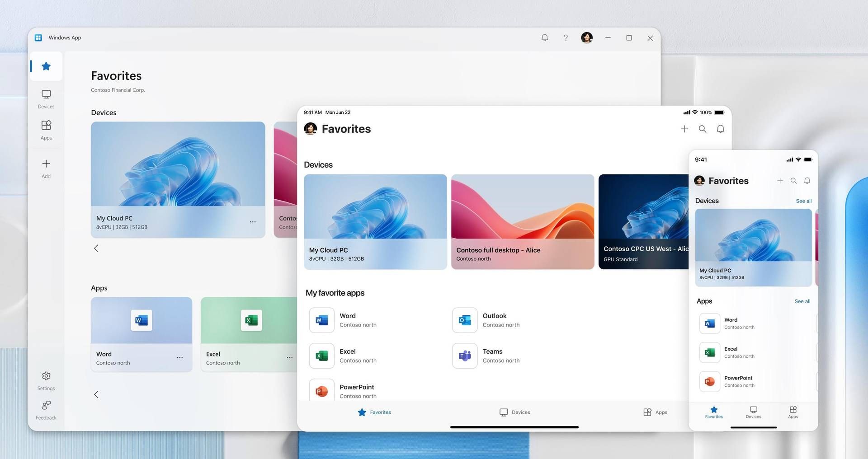Click 8vCPU | 32GB | 512GB specs on tablet card
This screenshot has height=459, width=868.
pyautogui.click(x=336, y=259)
